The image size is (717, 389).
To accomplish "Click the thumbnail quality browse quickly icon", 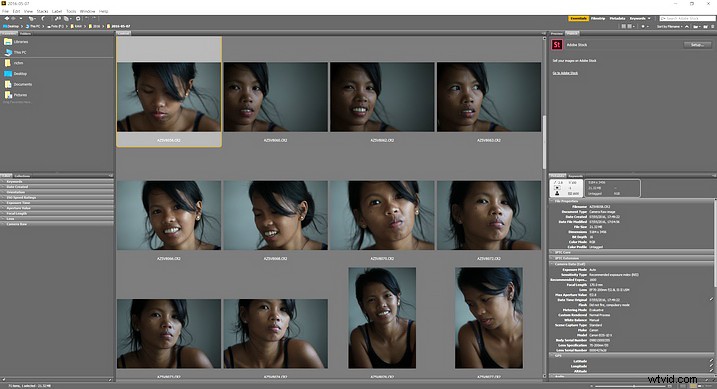I will click(624, 27).
